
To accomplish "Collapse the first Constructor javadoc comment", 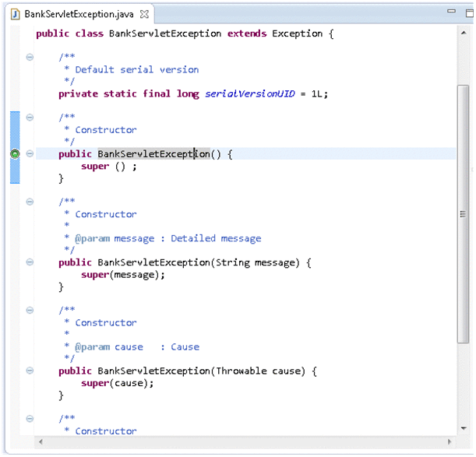I will (30, 117).
